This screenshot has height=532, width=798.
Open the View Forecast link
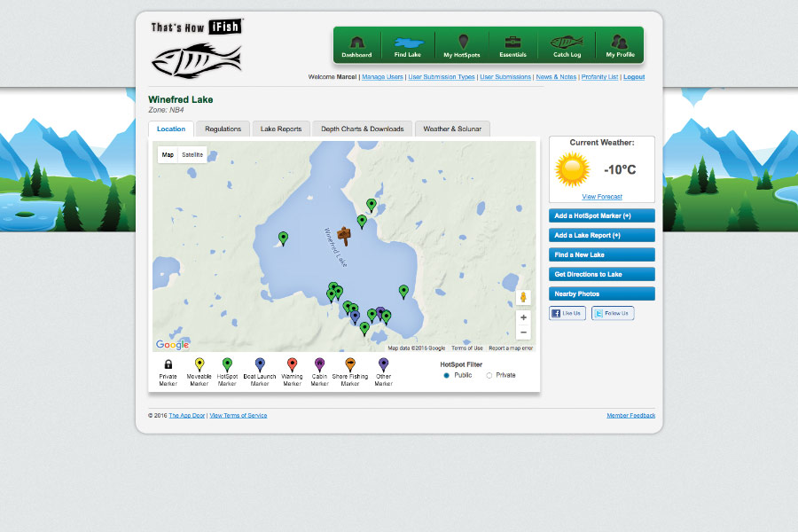point(601,197)
